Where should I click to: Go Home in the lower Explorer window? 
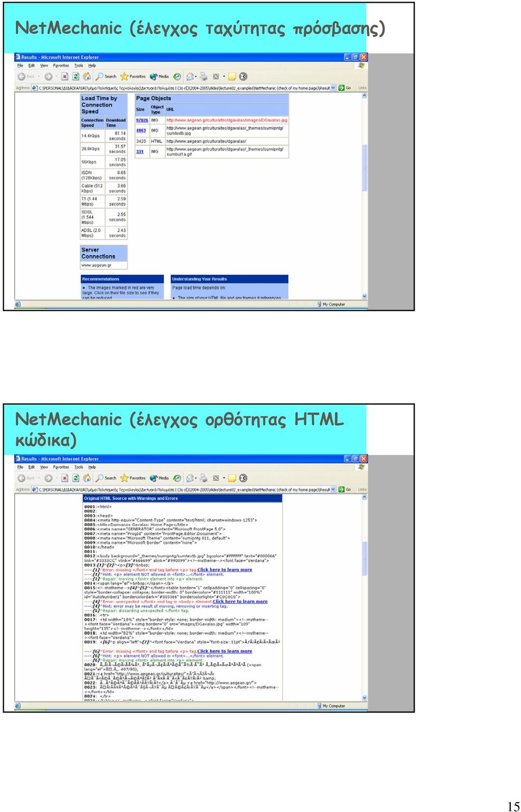click(x=87, y=478)
